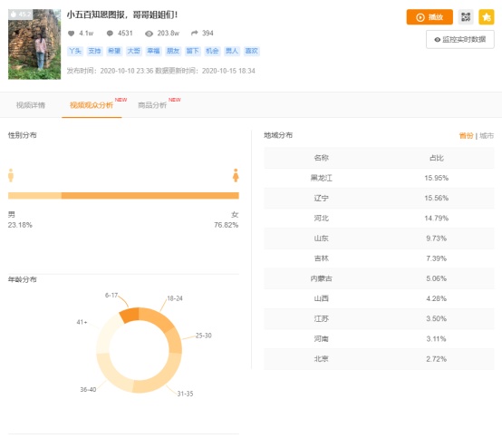Open the 视频详情 tab
502x448 pixels.
point(31,105)
